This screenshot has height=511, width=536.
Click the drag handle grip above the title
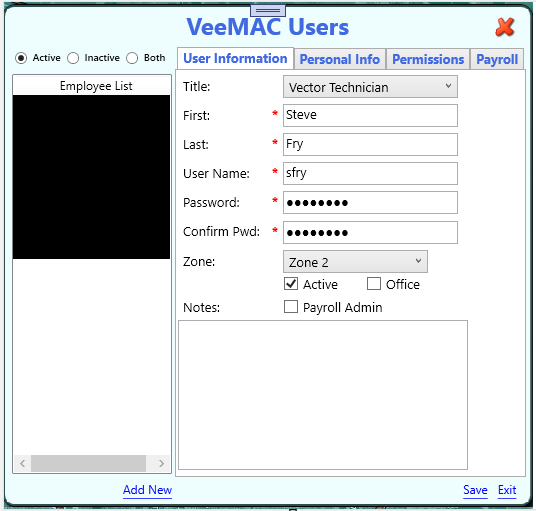click(x=268, y=11)
